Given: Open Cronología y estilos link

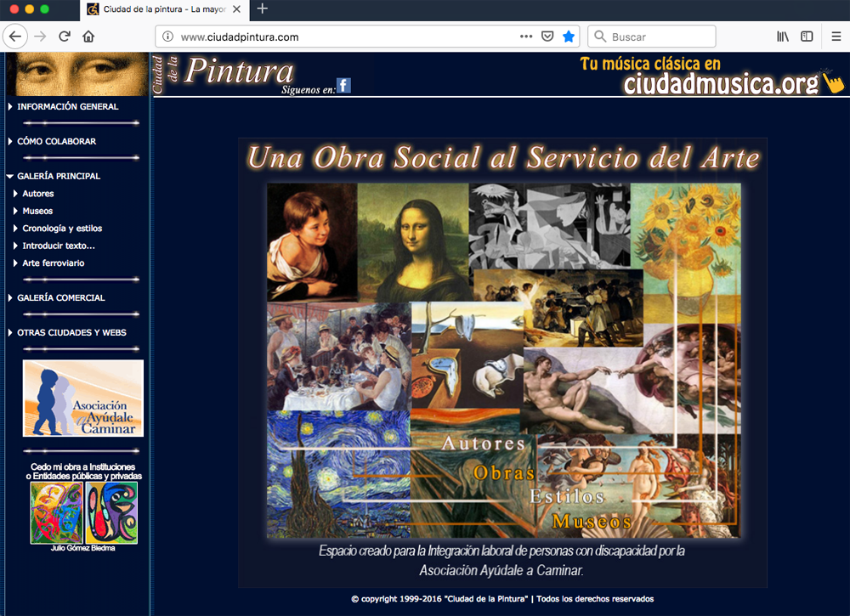Looking at the screenshot, I should click(62, 228).
